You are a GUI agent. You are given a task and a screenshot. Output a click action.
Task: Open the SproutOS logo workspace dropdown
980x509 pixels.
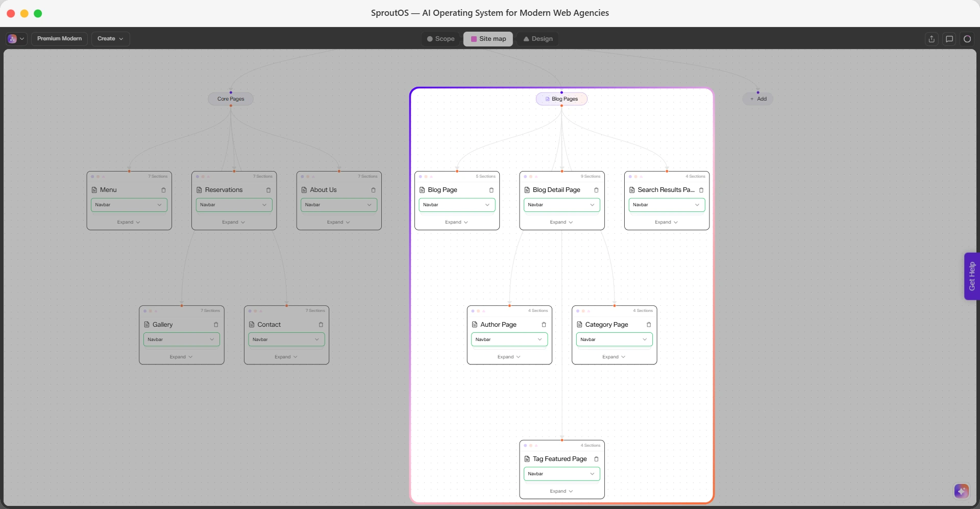pyautogui.click(x=16, y=39)
